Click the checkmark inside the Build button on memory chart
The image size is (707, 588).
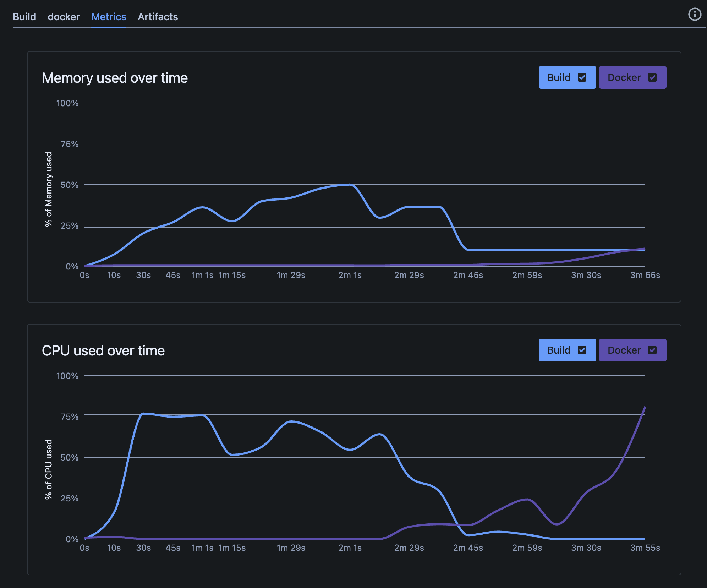pyautogui.click(x=582, y=77)
